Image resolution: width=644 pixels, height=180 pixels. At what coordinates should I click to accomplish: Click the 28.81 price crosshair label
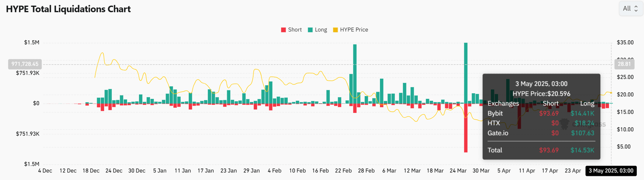pos(624,64)
